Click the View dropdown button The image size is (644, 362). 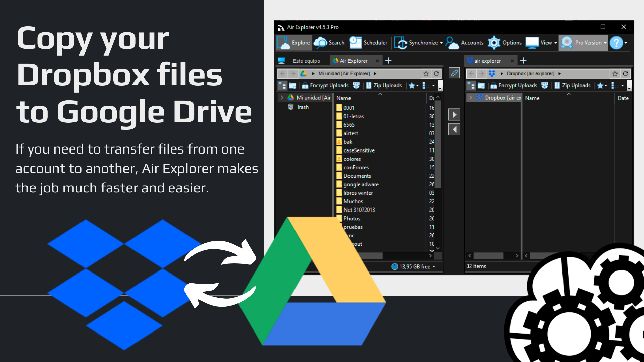click(542, 42)
